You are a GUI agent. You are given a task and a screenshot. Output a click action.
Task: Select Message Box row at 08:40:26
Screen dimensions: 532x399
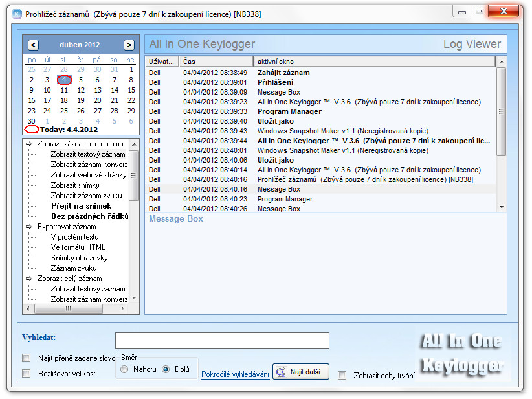click(320, 209)
